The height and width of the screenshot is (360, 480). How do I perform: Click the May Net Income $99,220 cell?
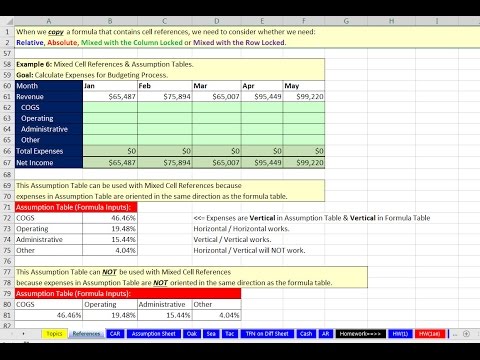pyautogui.click(x=304, y=163)
